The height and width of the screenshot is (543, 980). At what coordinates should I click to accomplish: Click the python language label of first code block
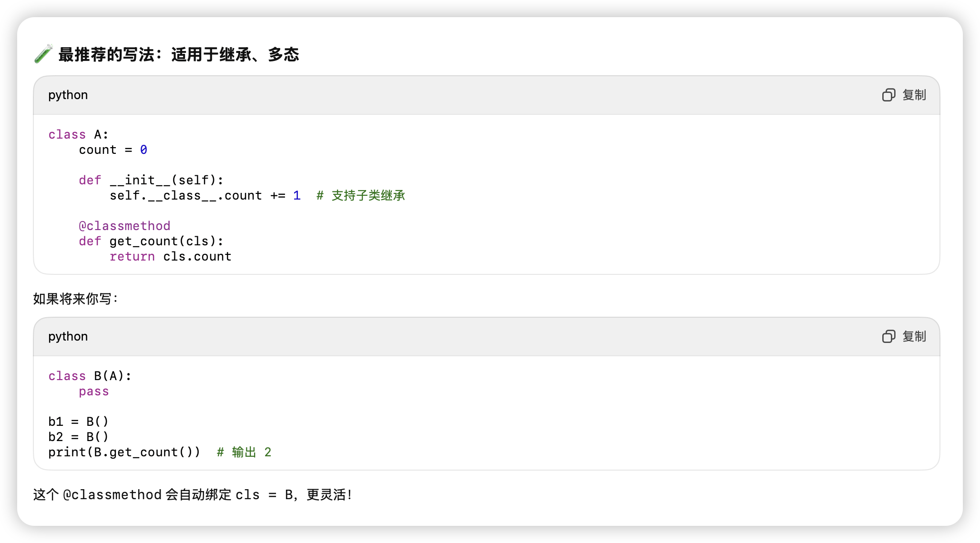(x=68, y=95)
